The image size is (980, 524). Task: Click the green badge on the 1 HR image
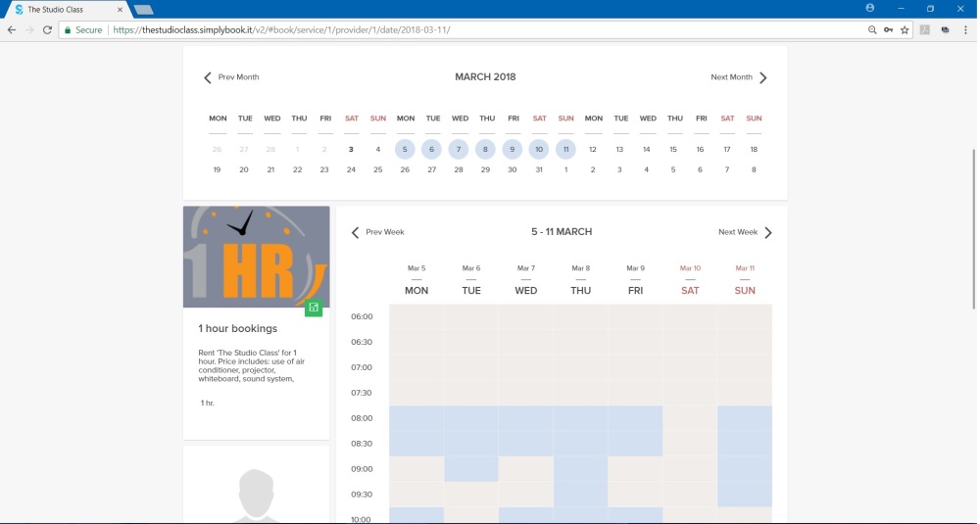pos(314,308)
